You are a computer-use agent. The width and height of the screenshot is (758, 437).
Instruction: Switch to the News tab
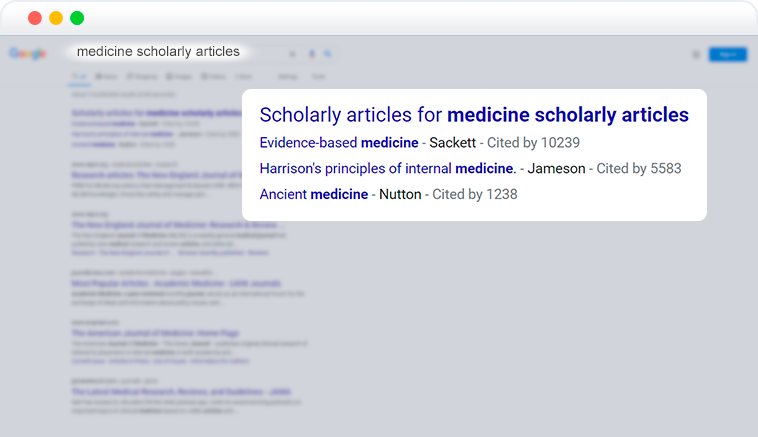coord(106,76)
